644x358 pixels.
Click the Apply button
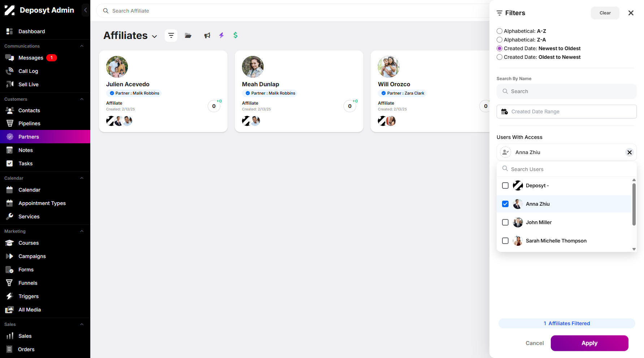click(x=589, y=343)
